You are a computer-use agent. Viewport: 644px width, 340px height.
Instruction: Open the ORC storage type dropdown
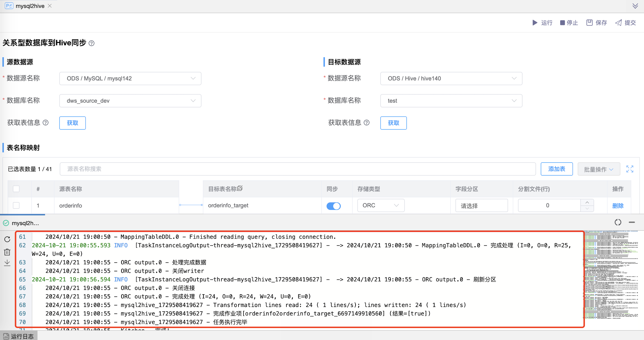click(x=380, y=205)
